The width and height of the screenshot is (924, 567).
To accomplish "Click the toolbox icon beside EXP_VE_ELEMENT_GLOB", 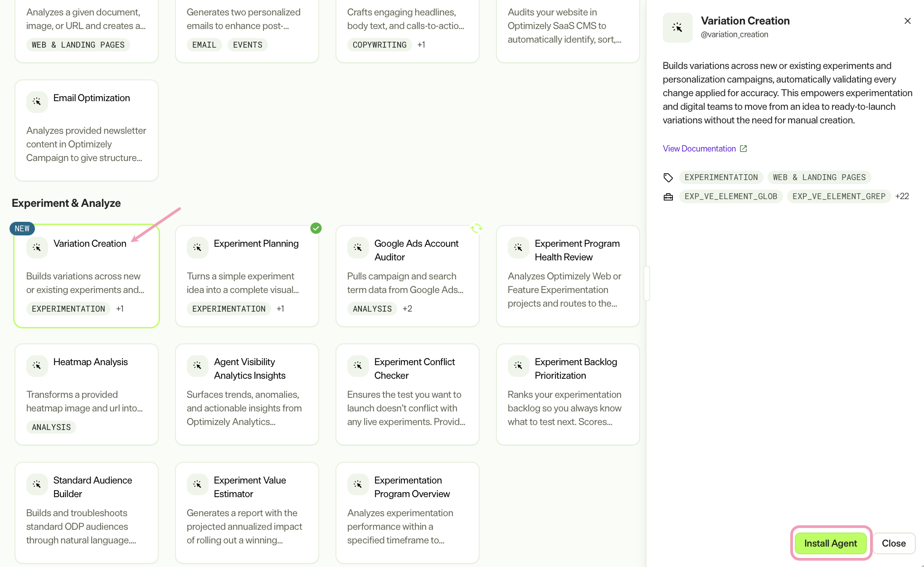I will click(668, 197).
